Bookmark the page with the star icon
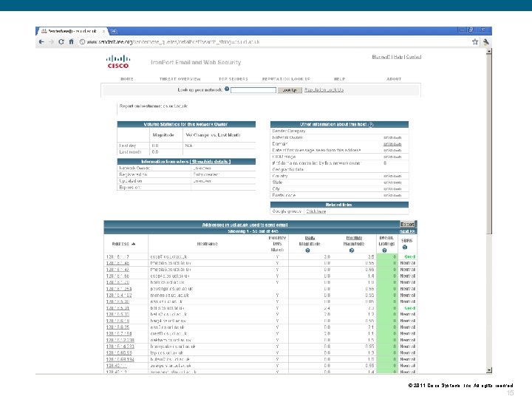Viewport: 532px width, 399px height. tap(475, 41)
